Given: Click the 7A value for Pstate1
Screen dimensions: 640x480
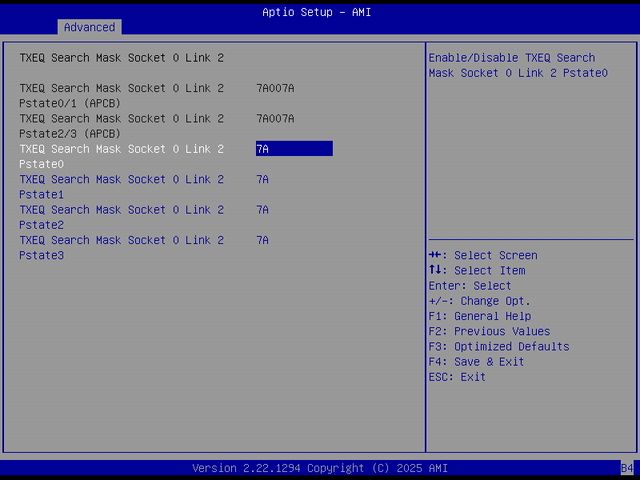Looking at the screenshot, I should [262, 179].
